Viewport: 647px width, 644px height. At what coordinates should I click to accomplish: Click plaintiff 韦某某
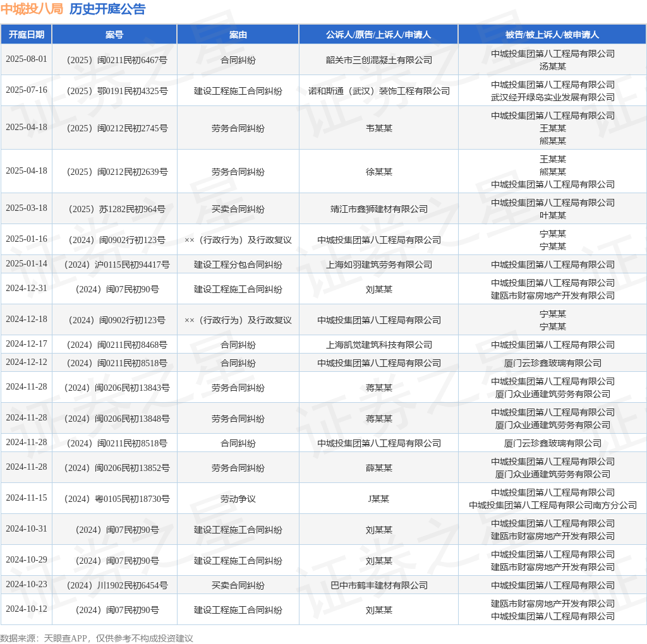(x=379, y=128)
